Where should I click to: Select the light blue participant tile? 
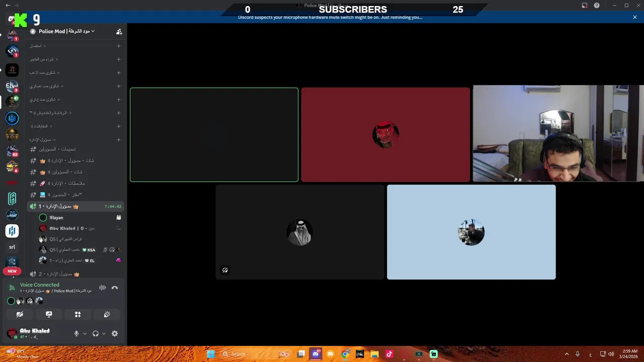point(471,232)
